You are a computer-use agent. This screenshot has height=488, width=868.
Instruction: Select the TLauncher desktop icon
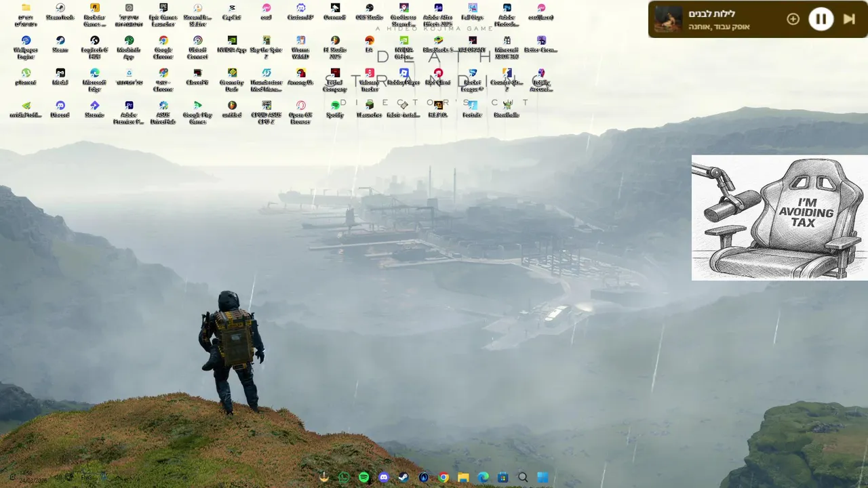pos(370,110)
